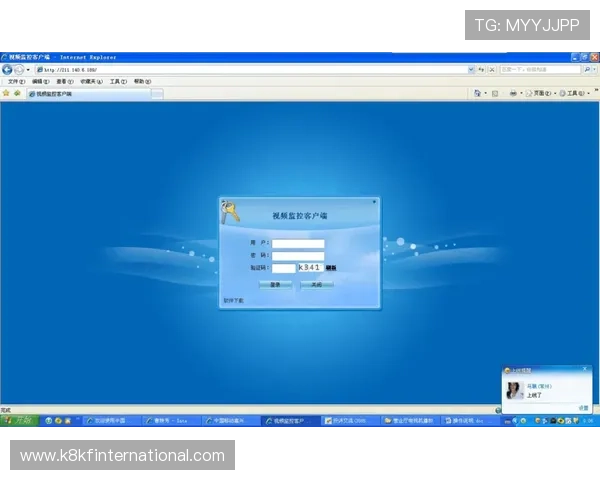Click the favorites star icon

click(x=6, y=93)
